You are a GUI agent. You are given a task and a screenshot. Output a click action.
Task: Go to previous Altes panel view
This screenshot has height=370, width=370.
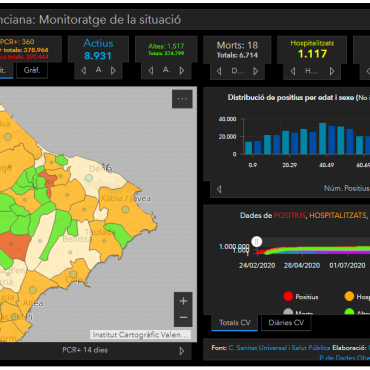151,70
